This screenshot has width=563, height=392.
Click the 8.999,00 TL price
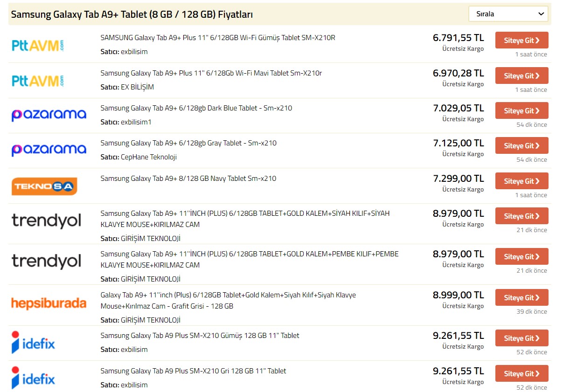coord(459,295)
